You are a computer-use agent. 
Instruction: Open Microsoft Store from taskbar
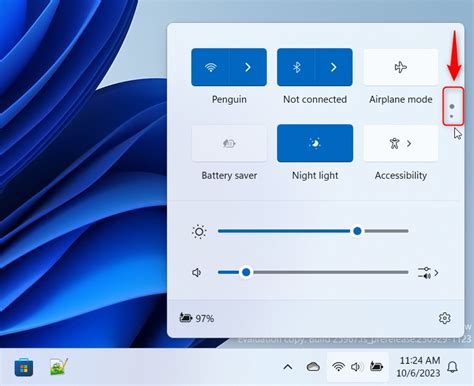click(x=24, y=368)
